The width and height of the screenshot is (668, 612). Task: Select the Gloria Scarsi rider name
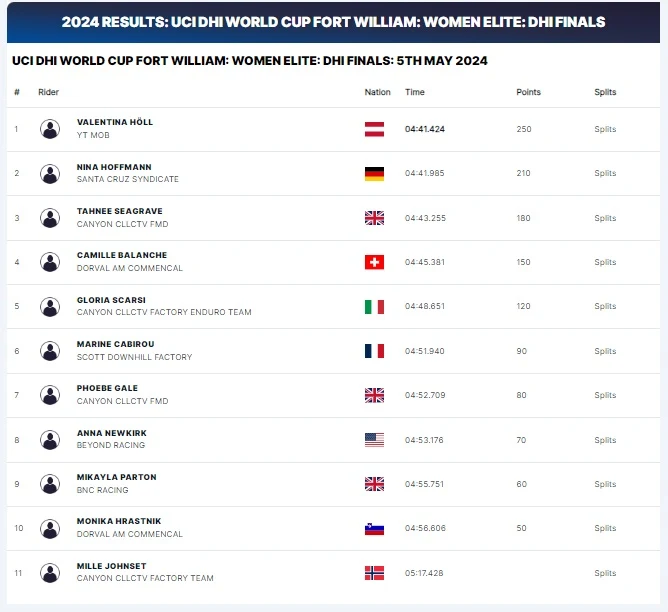click(x=111, y=300)
